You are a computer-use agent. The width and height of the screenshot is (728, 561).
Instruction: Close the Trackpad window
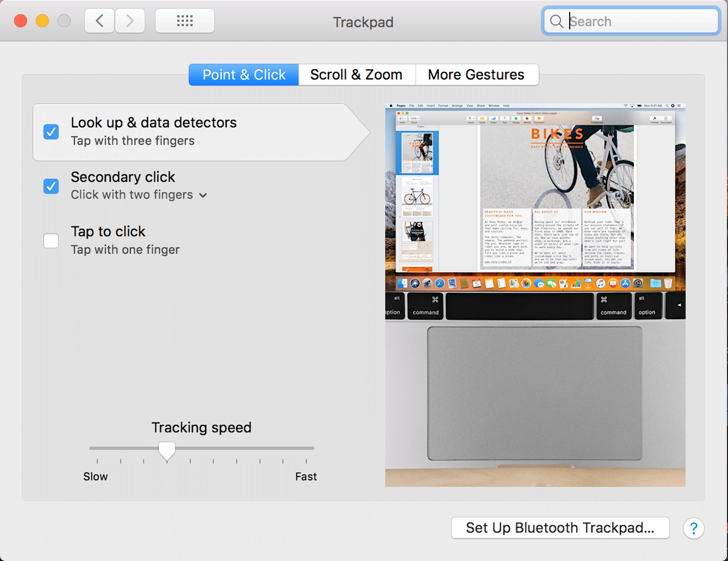click(21, 21)
